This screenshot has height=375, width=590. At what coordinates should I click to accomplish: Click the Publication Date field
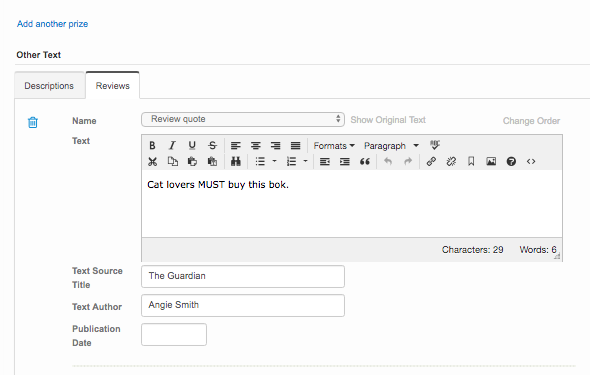174,334
